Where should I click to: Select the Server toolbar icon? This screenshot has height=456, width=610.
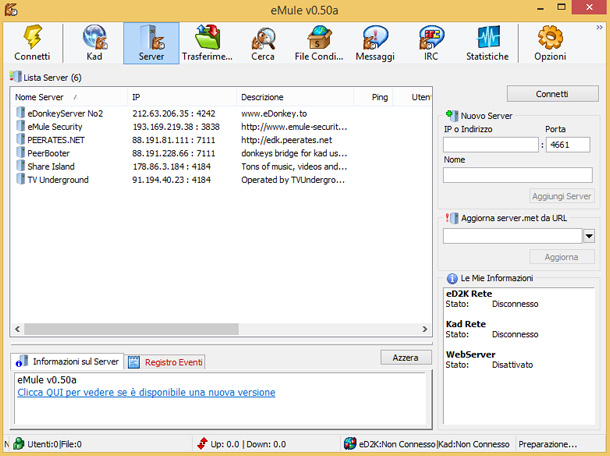click(x=151, y=43)
